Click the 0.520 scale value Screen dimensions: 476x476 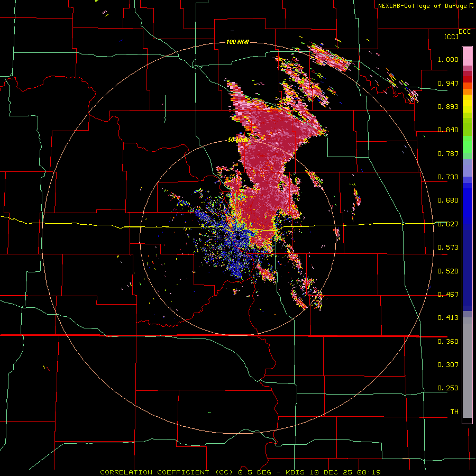(x=448, y=271)
